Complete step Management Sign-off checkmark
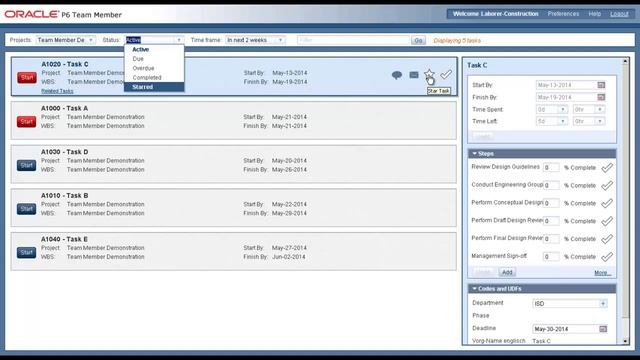640x360 pixels. [607, 257]
